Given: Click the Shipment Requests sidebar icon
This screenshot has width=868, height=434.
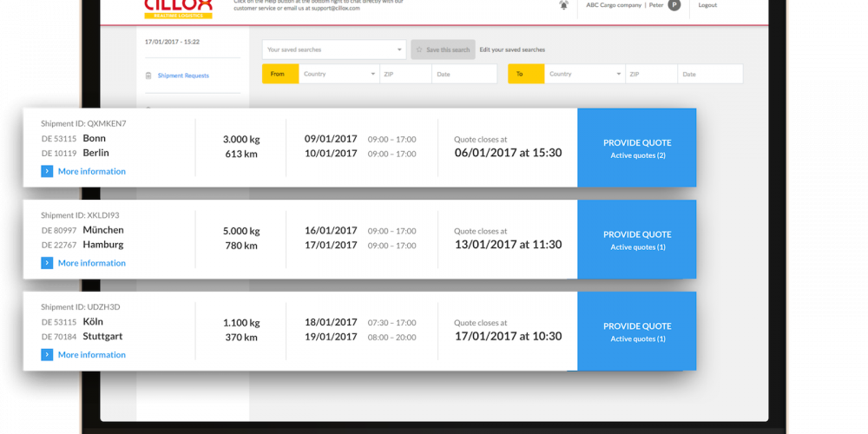Looking at the screenshot, I should point(149,76).
